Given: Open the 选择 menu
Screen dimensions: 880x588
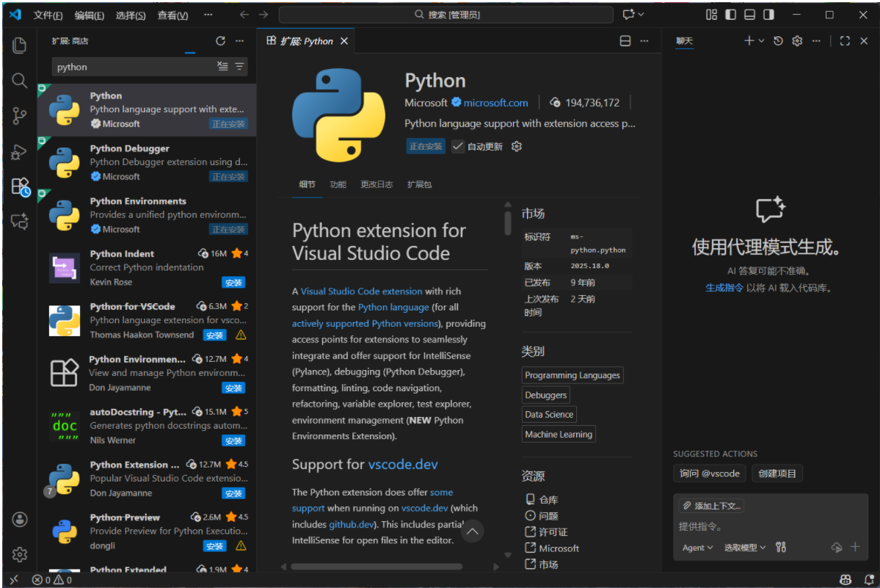Looking at the screenshot, I should 130,15.
